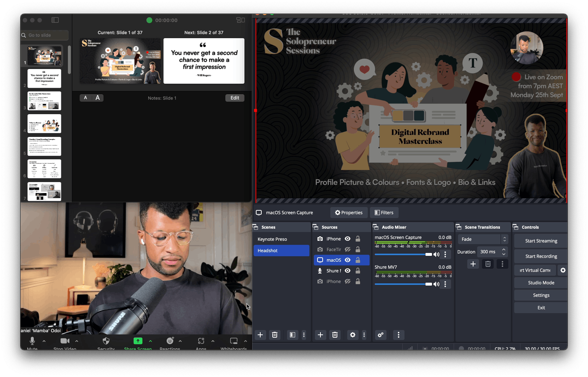Click the Start Virtual Camera button
Viewport: 588px width, 377px height.
(535, 270)
